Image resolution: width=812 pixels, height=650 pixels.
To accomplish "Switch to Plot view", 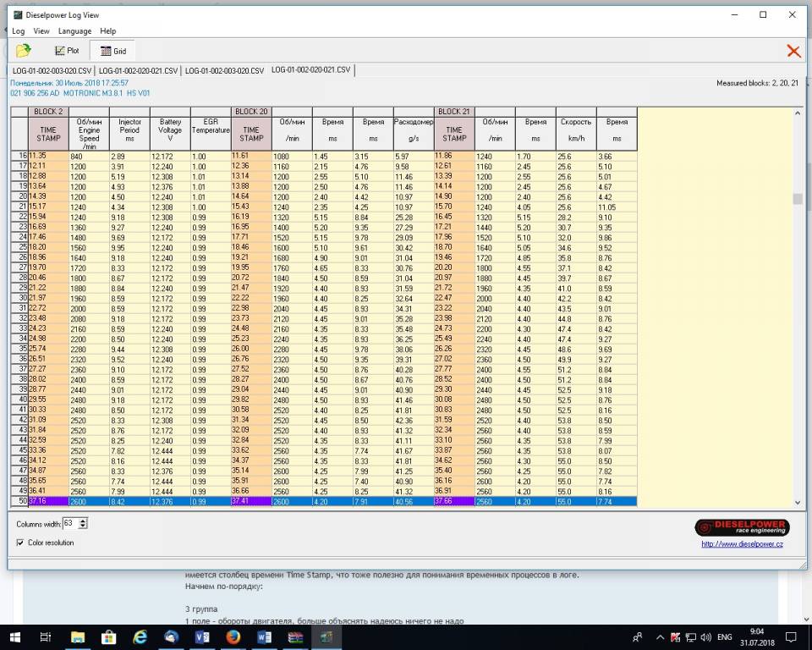I will pyautogui.click(x=67, y=51).
